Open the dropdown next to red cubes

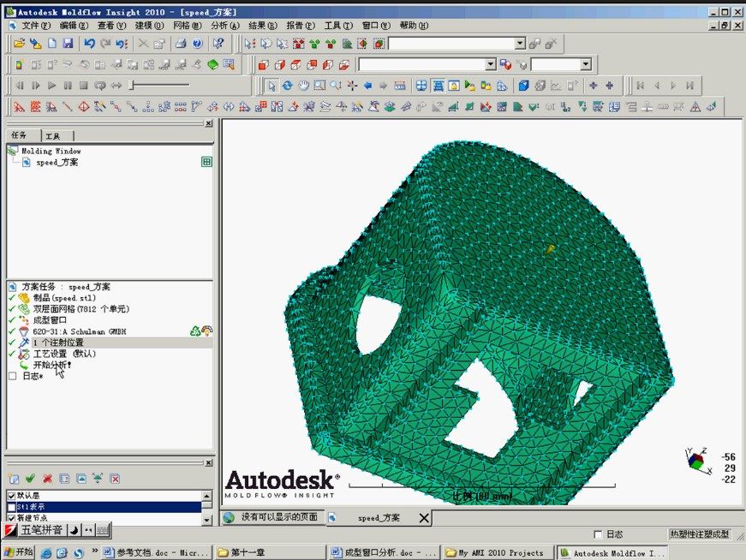[x=491, y=64]
